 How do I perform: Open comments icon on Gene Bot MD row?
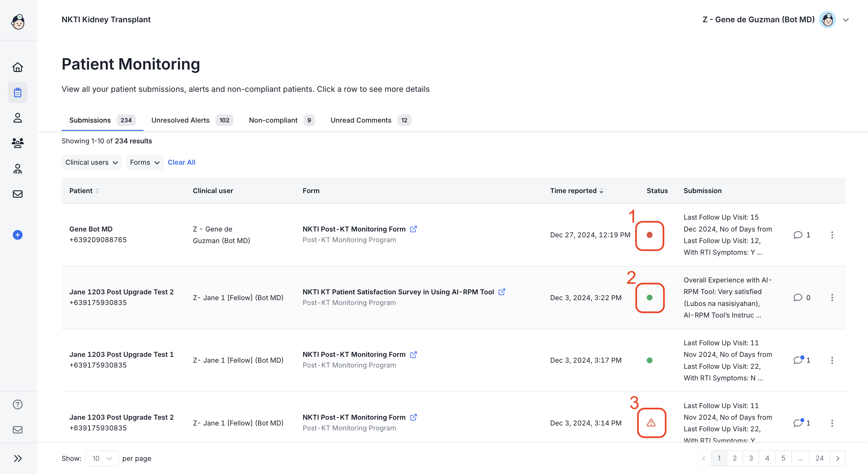point(798,235)
